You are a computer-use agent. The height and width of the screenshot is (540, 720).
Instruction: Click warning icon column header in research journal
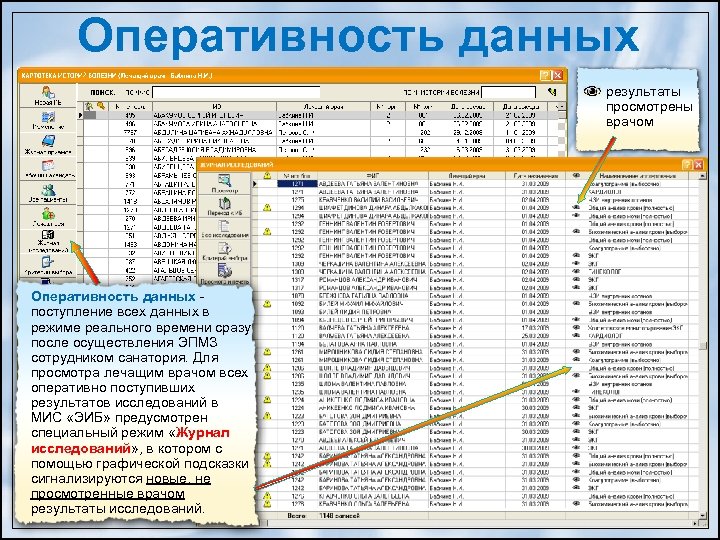pyautogui.click(x=267, y=175)
